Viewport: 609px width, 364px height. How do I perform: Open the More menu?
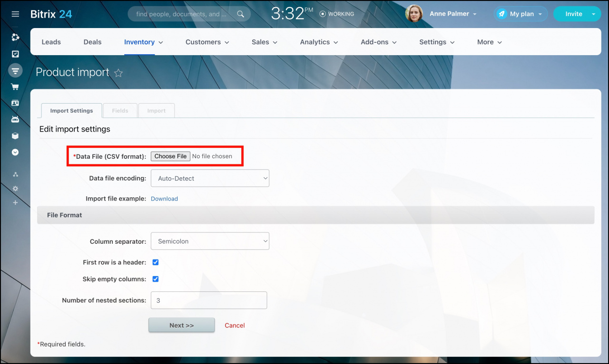[x=490, y=42]
